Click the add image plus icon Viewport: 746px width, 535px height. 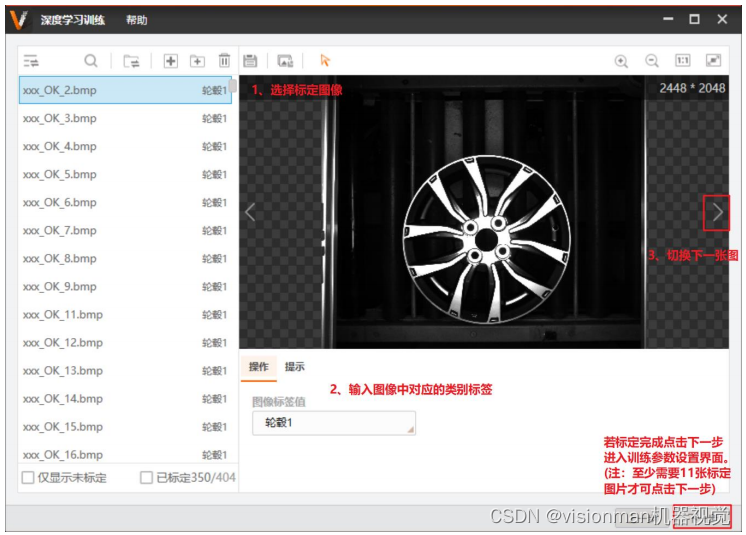(x=170, y=61)
